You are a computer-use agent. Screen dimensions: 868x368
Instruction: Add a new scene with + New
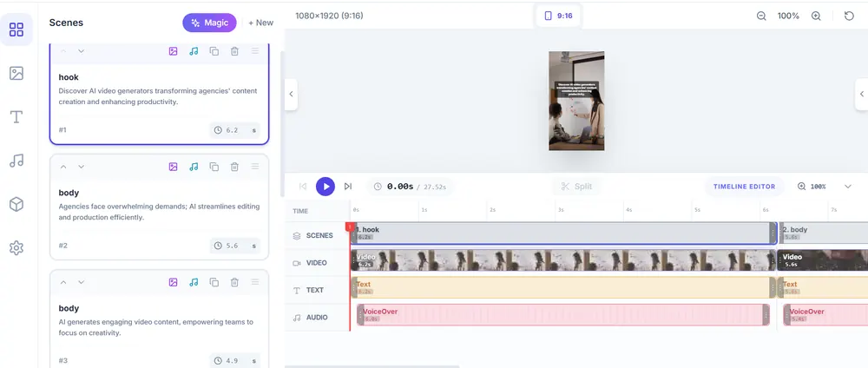pyautogui.click(x=260, y=23)
